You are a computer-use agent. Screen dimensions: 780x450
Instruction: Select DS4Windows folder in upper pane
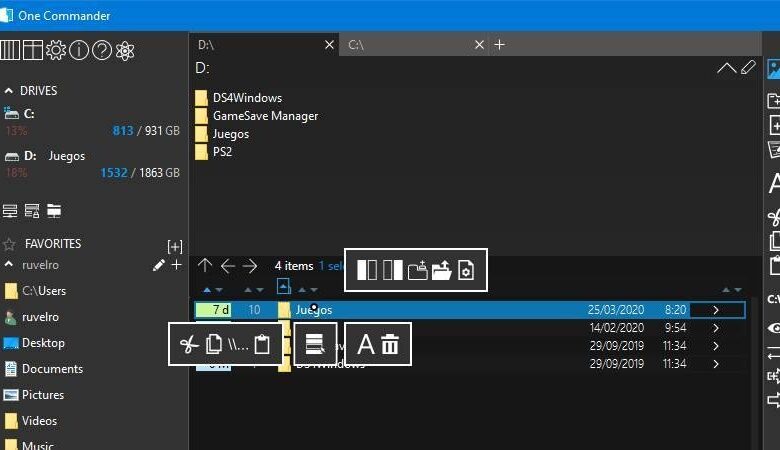pos(239,98)
